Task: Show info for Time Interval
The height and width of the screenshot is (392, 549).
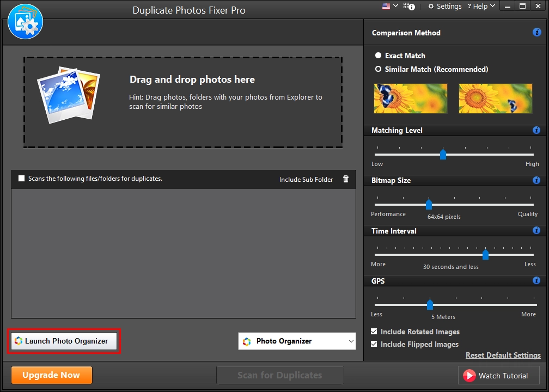Action: coord(536,230)
